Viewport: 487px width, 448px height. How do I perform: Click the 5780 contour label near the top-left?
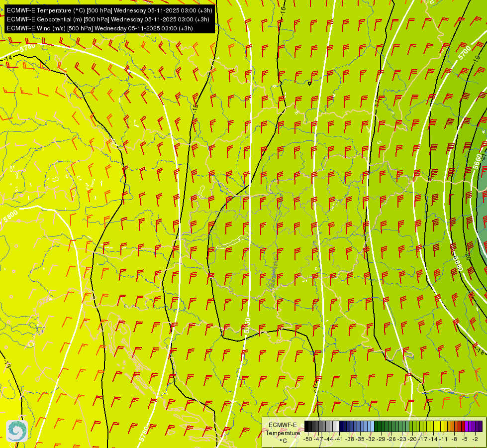27,48
